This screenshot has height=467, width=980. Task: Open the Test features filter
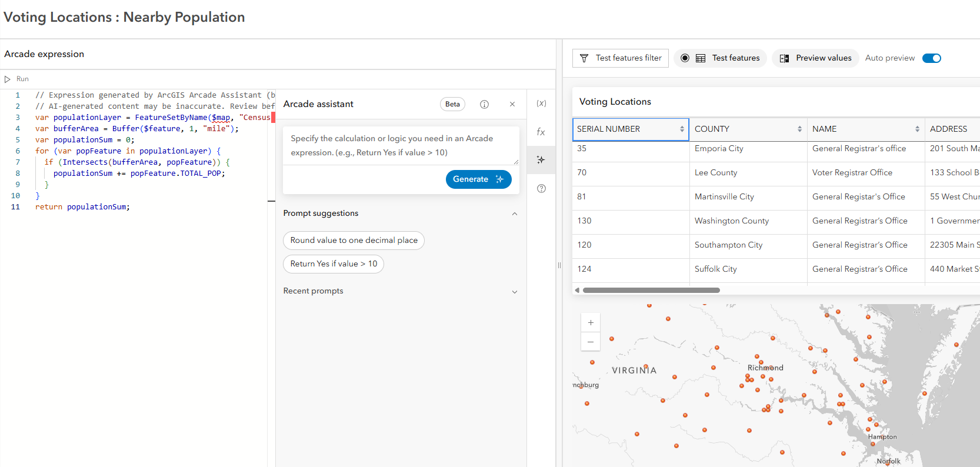(x=621, y=58)
